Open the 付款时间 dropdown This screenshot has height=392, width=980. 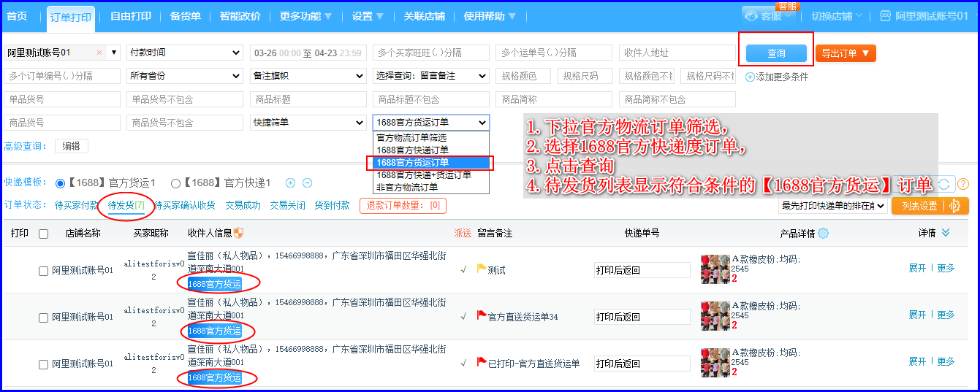pos(185,53)
